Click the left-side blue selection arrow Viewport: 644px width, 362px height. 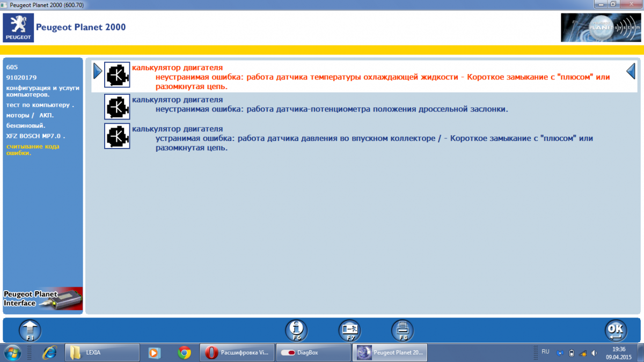point(98,70)
